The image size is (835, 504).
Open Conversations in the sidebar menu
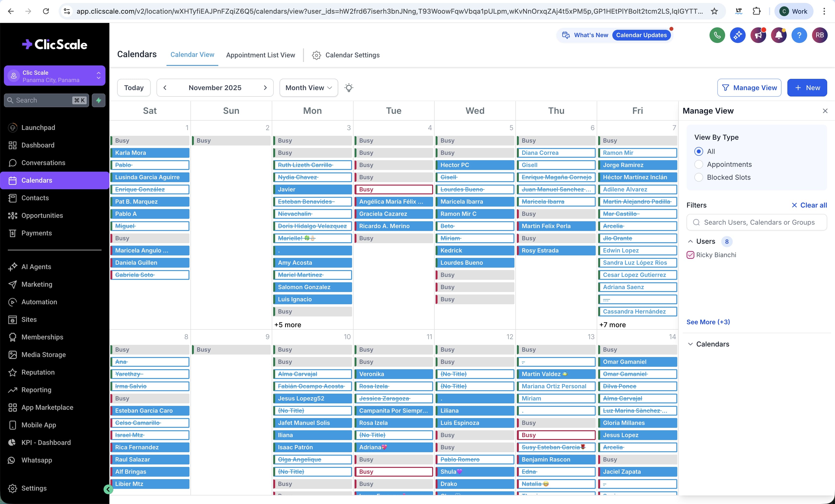tap(43, 163)
